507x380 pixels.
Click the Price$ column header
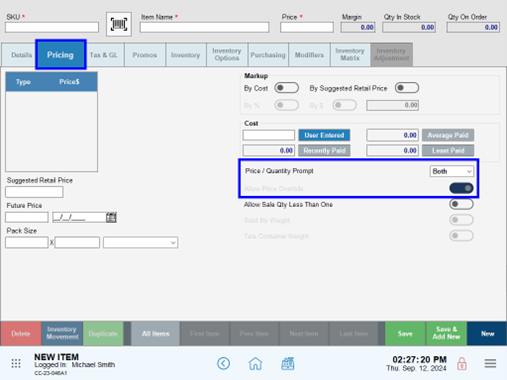tap(69, 82)
